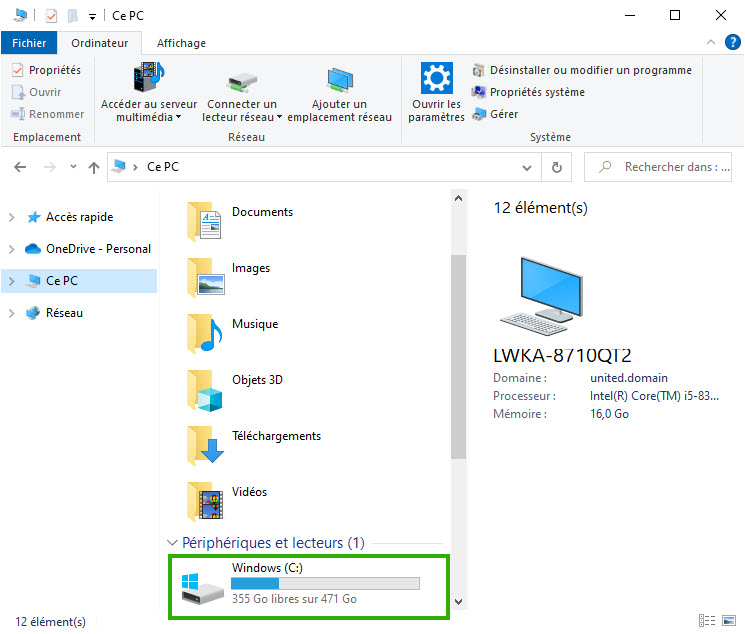Switch to large icons view in status bar
The image size is (745, 634).
pos(729,620)
